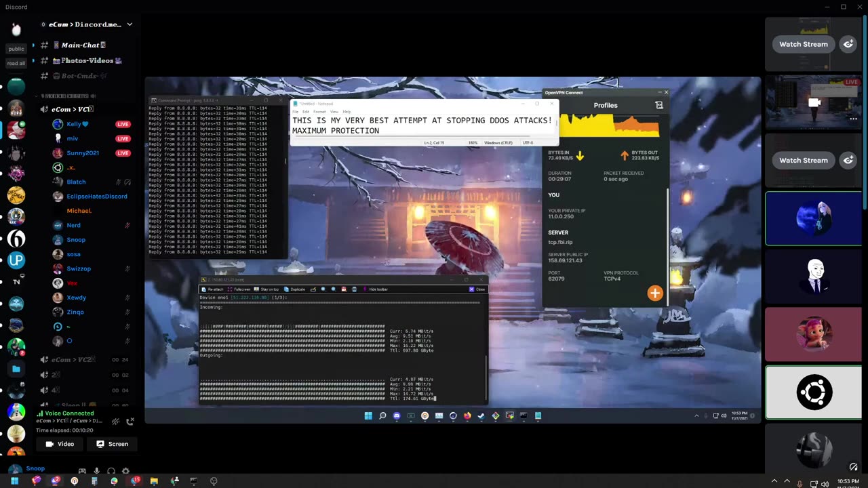Open the Discord home icon in server list
Screen dimensions: 868x488
tap(16, 29)
